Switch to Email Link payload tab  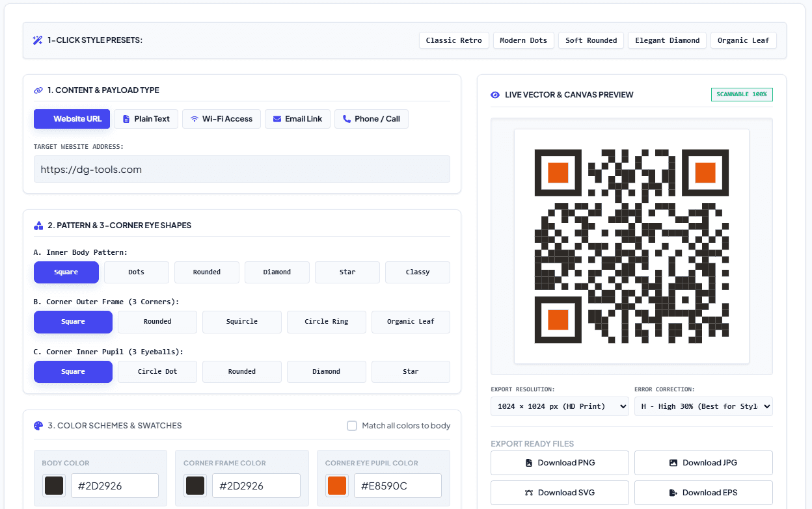pyautogui.click(x=298, y=119)
